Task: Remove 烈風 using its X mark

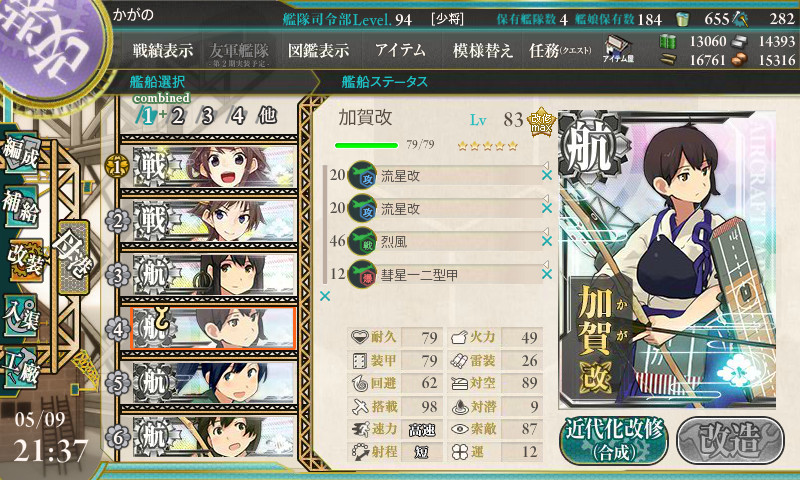Action: pyautogui.click(x=547, y=241)
